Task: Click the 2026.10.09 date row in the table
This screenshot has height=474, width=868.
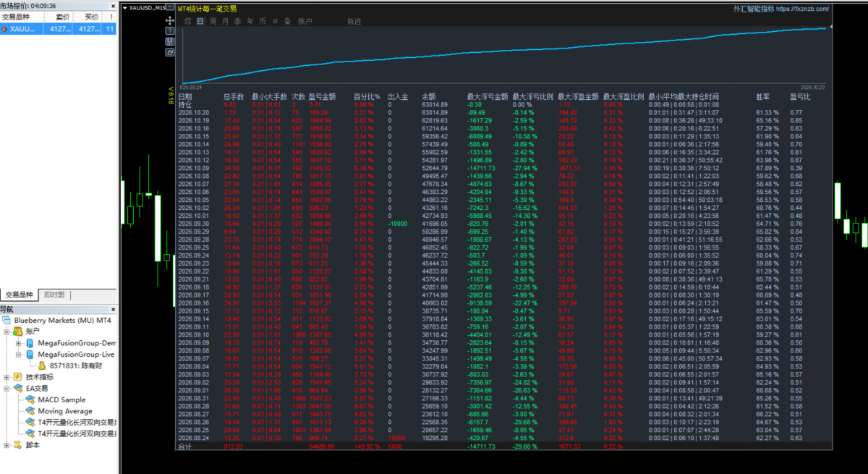Action: tap(503, 168)
